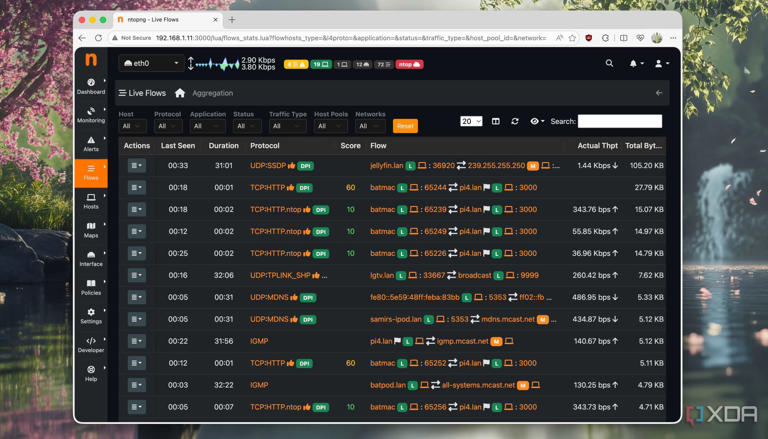This screenshot has width=768, height=439.
Task: Open the Host filter dropdown
Action: tap(132, 126)
